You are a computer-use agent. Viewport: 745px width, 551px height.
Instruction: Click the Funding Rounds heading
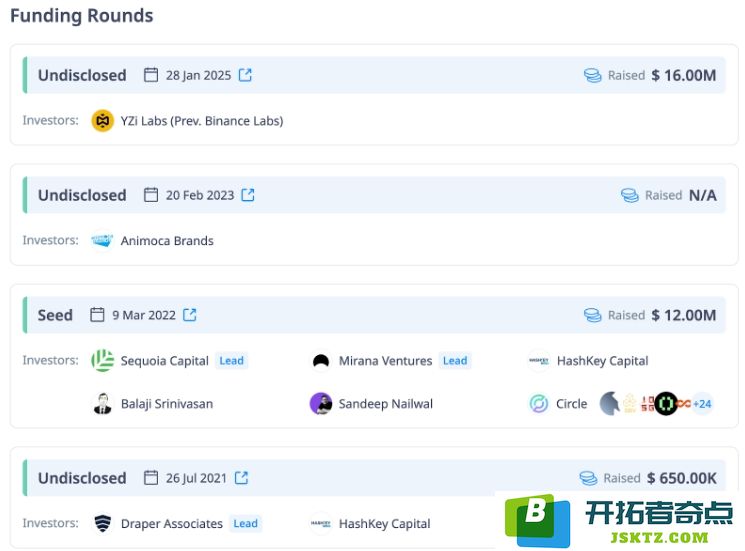pos(81,16)
